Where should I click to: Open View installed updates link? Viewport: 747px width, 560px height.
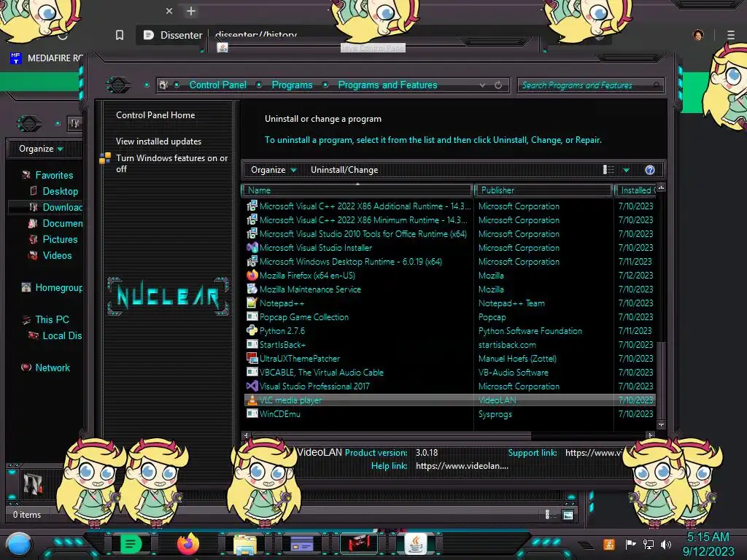(x=158, y=141)
